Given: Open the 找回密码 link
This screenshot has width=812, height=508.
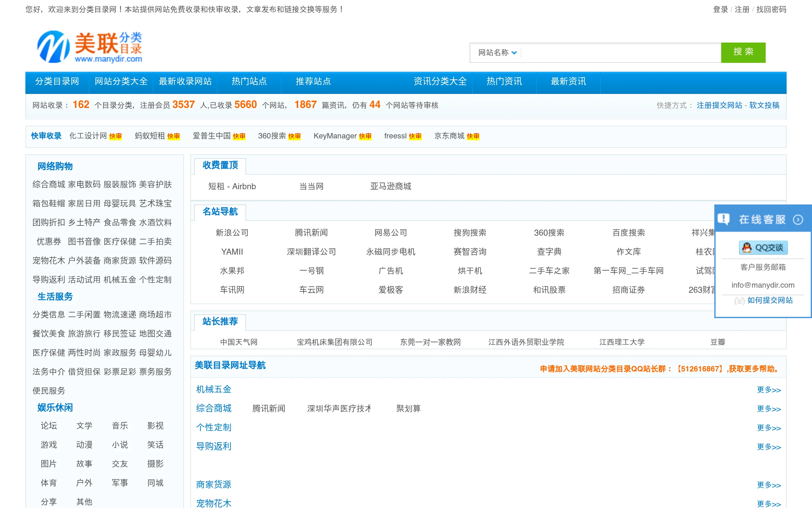Looking at the screenshot, I should pyautogui.click(x=771, y=10).
